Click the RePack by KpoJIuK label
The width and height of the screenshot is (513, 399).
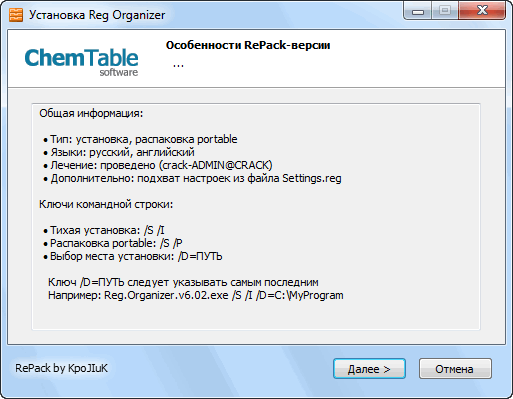click(61, 368)
